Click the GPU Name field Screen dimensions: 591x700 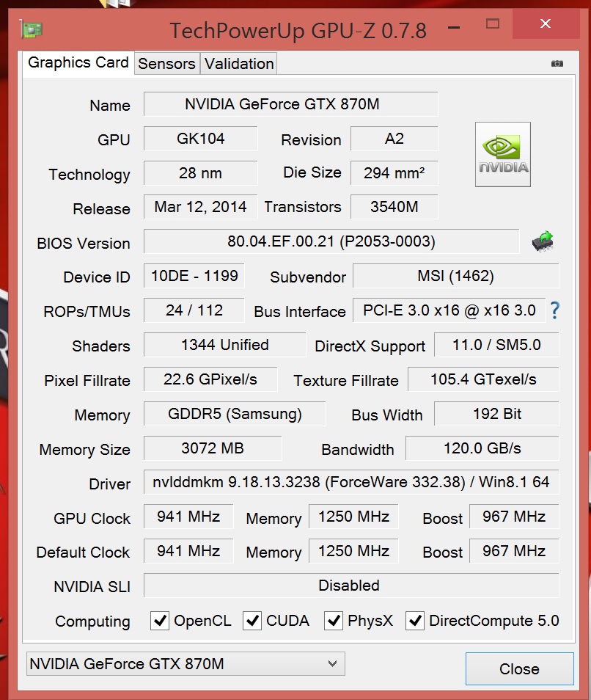[290, 104]
